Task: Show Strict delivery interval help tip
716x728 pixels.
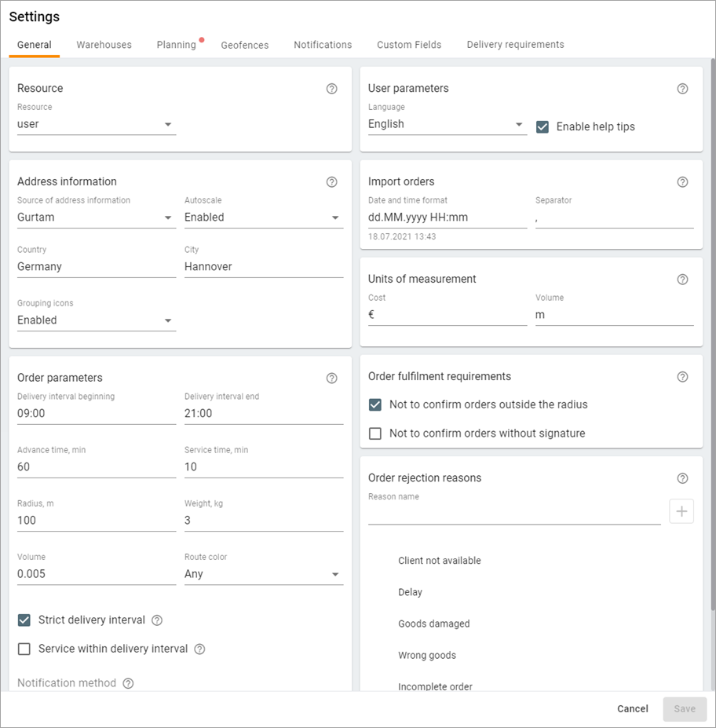Action: pos(157,620)
